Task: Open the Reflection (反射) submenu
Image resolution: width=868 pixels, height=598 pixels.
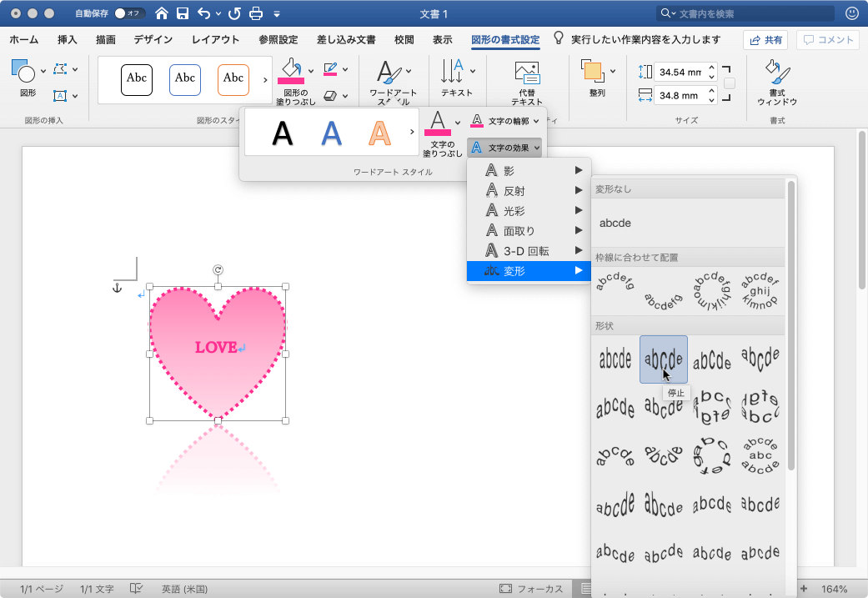Action: 529,190
